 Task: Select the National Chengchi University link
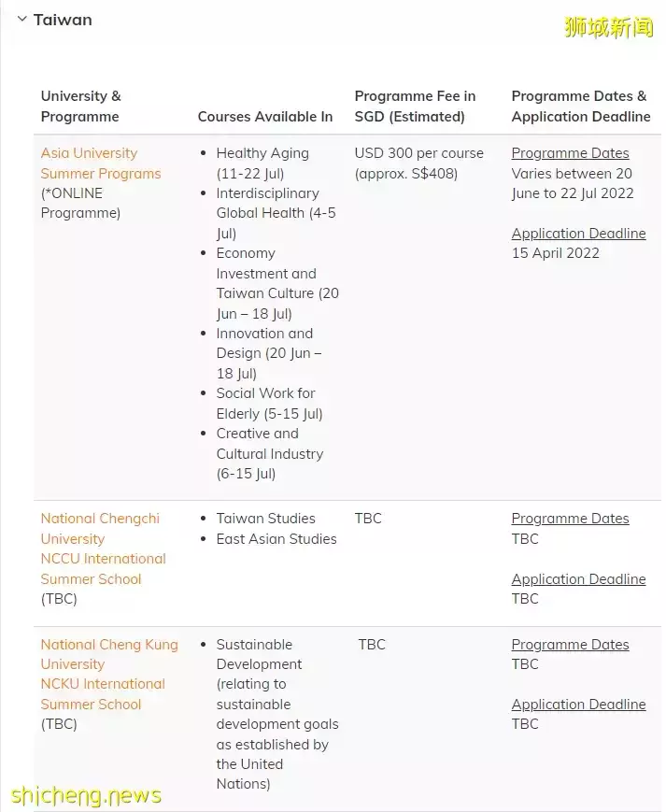(100, 528)
